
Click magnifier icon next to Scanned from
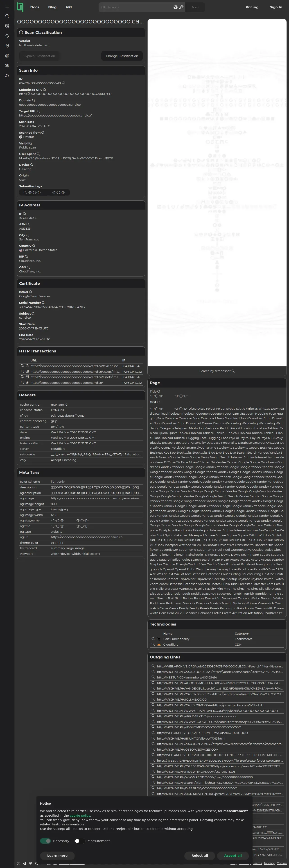43,133
